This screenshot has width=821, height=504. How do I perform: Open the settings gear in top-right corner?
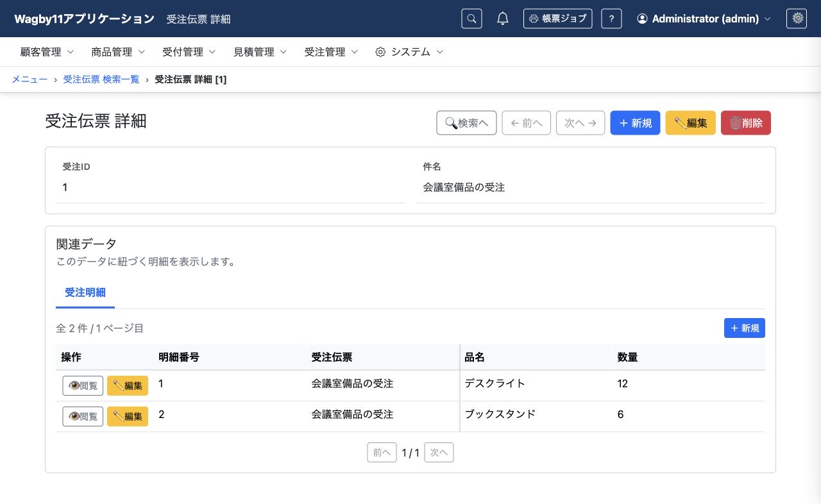[x=797, y=19]
